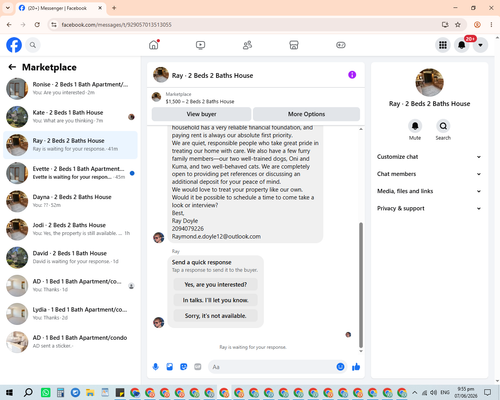500x400 pixels.
Task: Open the Video tab icon
Action: click(200, 45)
